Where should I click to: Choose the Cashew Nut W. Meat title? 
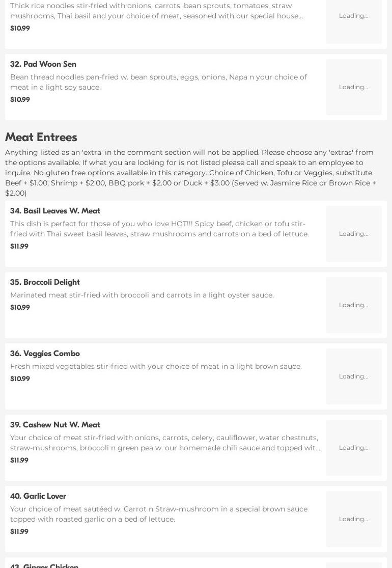tap(55, 425)
